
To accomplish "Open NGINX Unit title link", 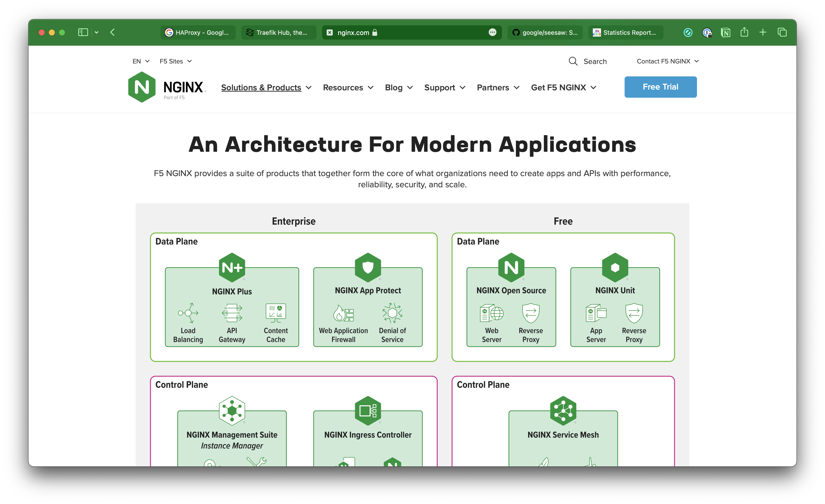I will (x=615, y=290).
